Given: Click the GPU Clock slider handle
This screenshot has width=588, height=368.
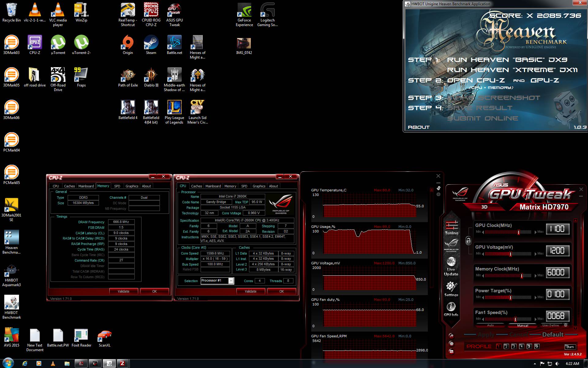Looking at the screenshot, I should (x=518, y=232).
